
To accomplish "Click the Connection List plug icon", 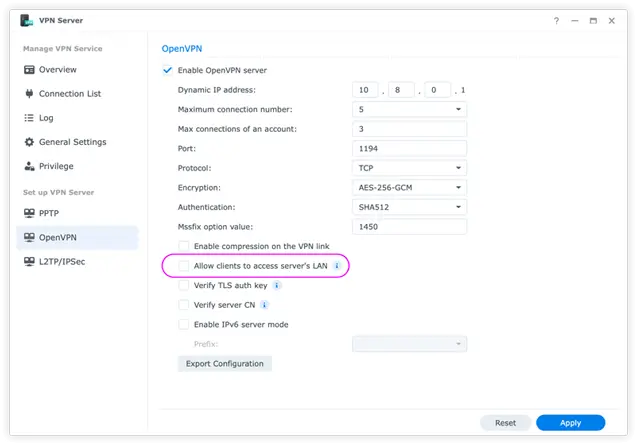I will 29,94.
